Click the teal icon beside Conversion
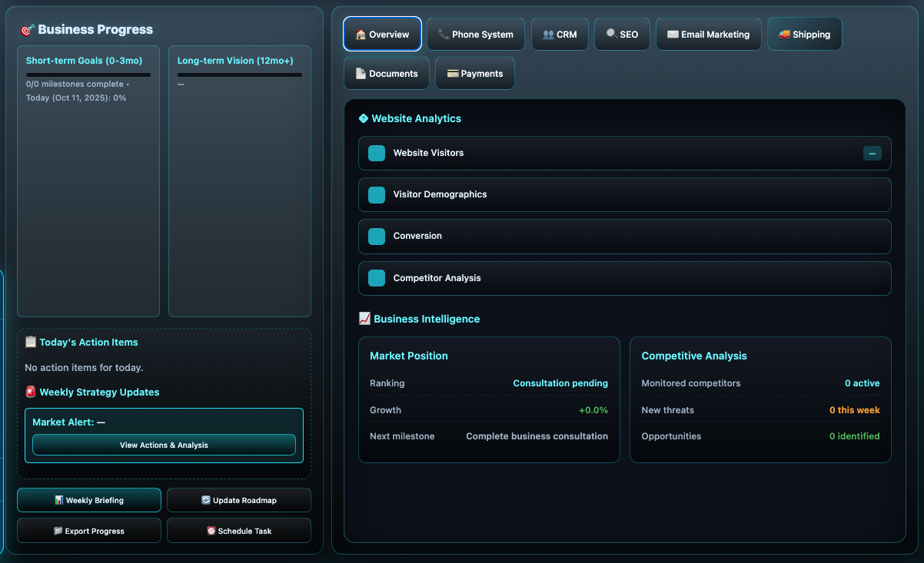The width and height of the screenshot is (924, 563). coord(377,237)
